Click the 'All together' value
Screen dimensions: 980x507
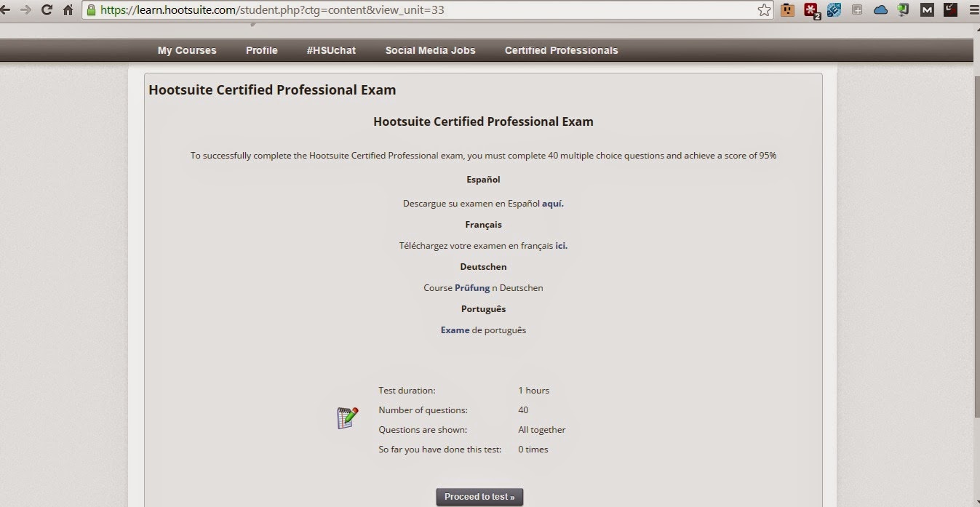click(x=542, y=430)
